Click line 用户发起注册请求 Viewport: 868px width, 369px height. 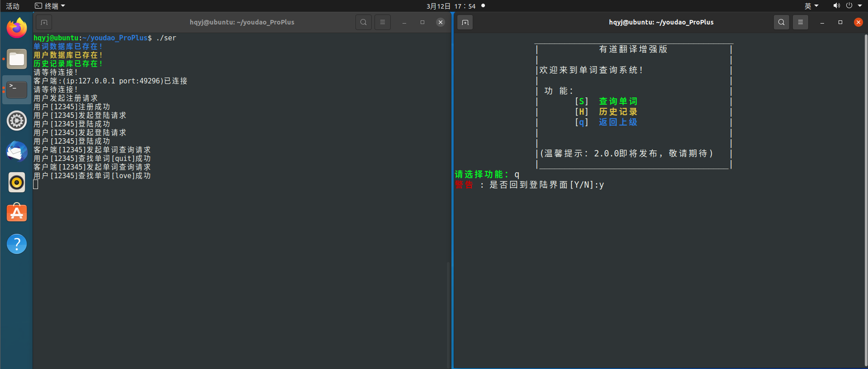pos(66,98)
